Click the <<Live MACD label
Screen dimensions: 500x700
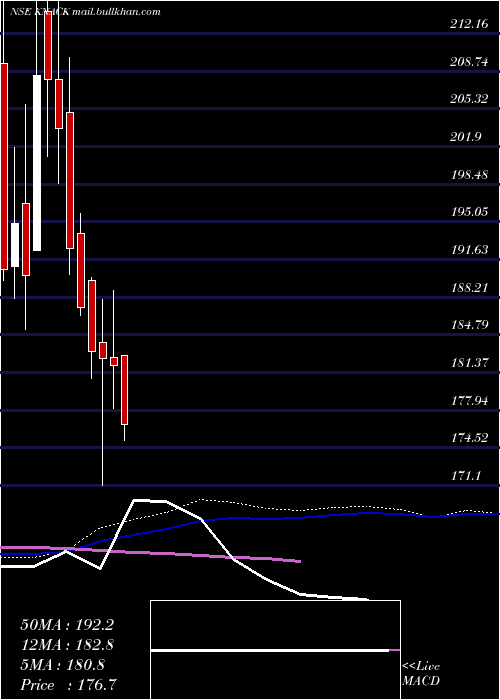(x=421, y=674)
